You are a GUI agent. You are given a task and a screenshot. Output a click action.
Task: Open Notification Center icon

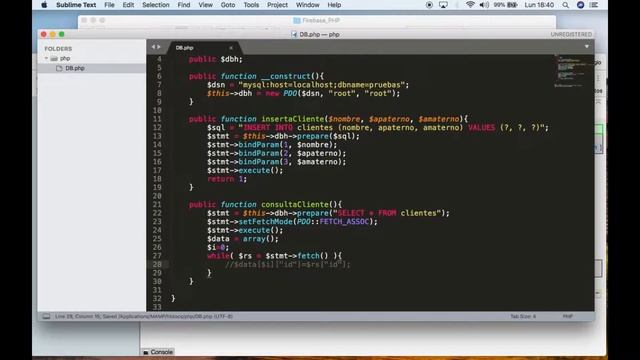pos(594,5)
